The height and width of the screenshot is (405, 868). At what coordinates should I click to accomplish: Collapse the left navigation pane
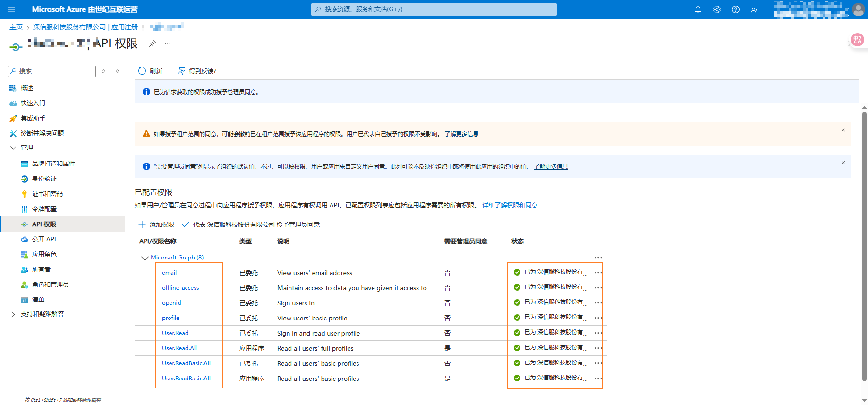click(x=118, y=71)
